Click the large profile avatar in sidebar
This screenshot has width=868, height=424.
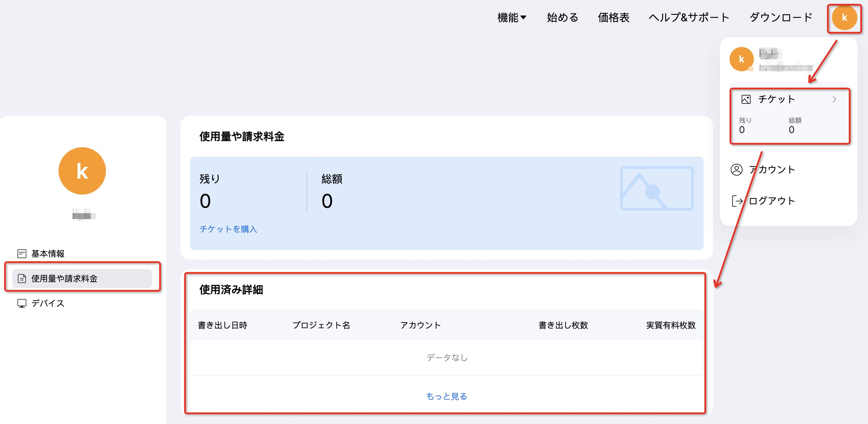(82, 171)
